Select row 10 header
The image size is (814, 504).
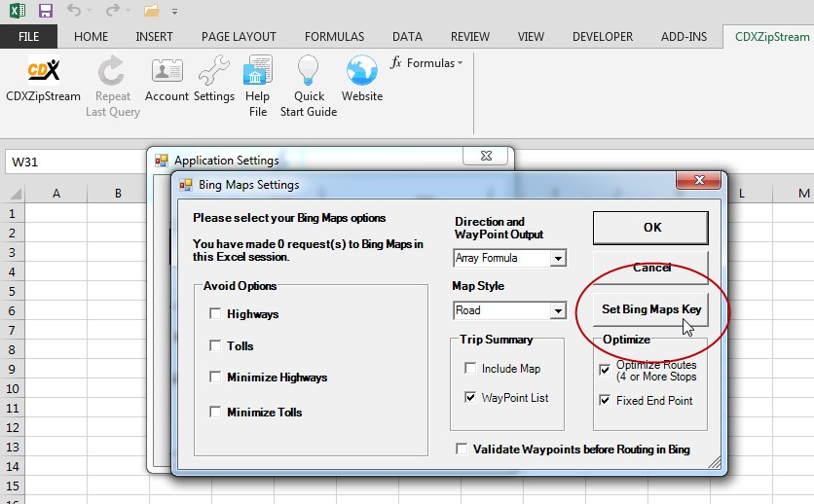pyautogui.click(x=12, y=389)
